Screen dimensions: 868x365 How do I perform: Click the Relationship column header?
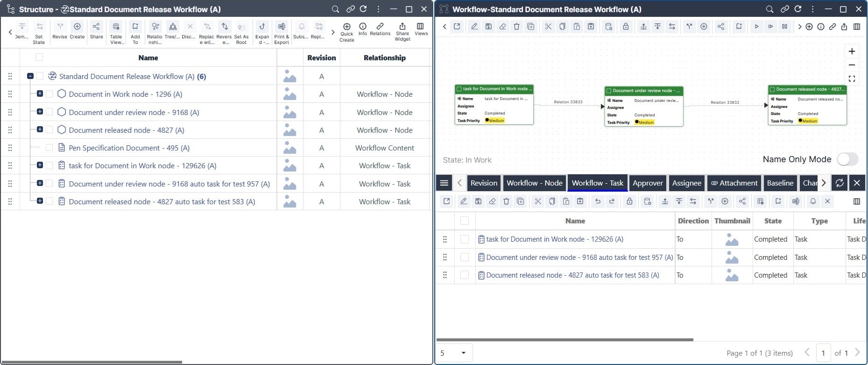pos(384,58)
